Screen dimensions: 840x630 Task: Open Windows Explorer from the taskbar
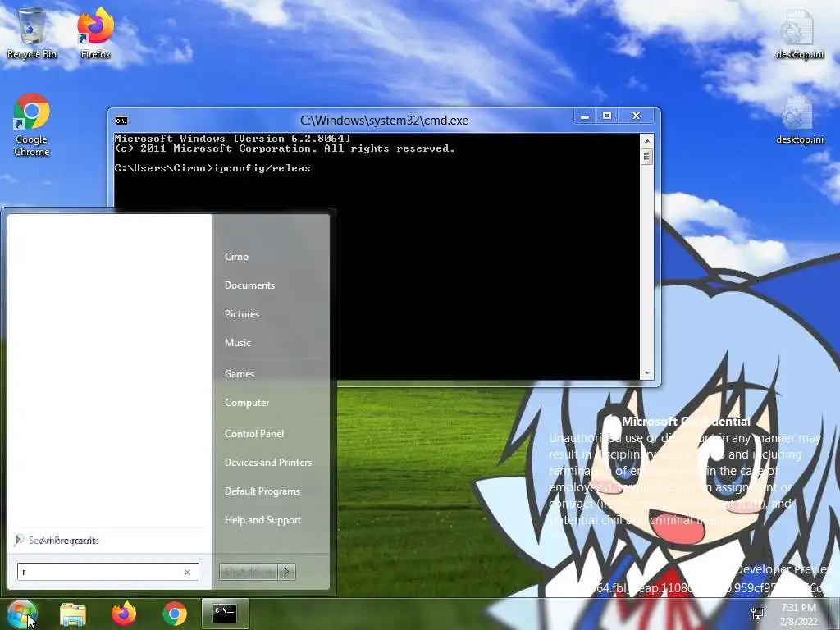73,614
